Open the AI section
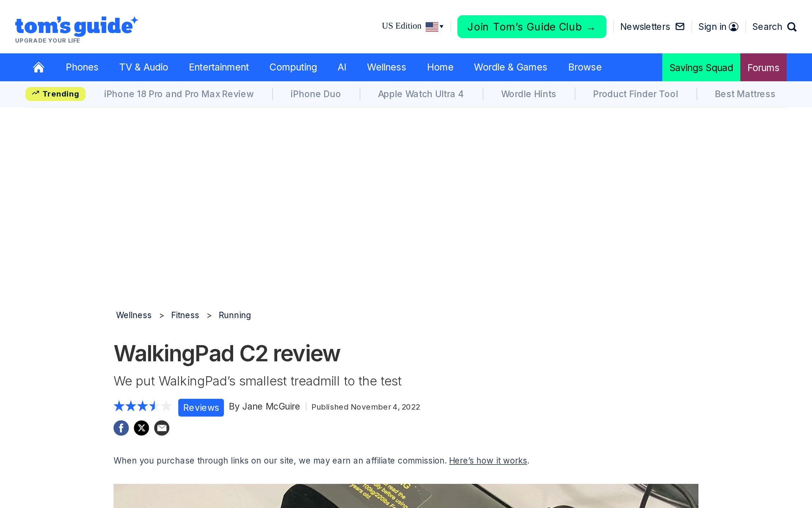 coord(342,67)
